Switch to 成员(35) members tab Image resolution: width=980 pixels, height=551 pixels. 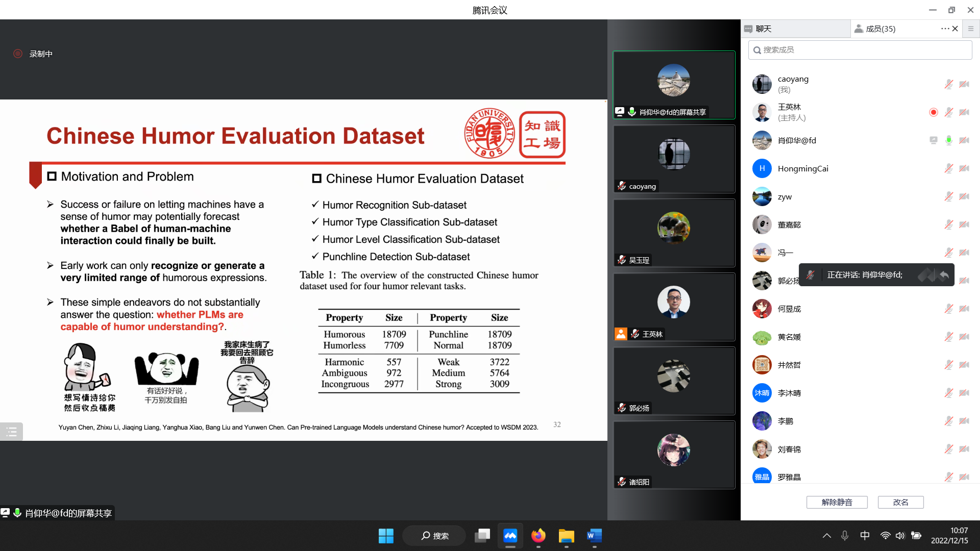coord(877,28)
